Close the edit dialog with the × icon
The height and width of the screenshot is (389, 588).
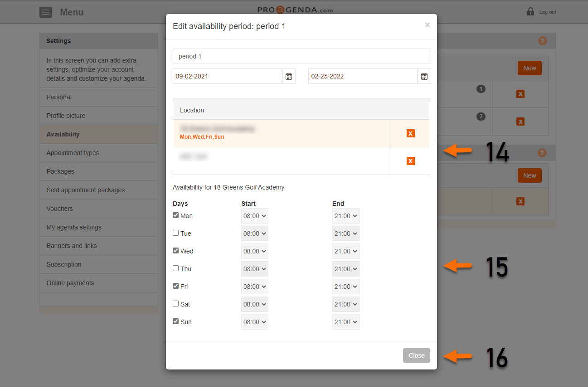pos(427,25)
